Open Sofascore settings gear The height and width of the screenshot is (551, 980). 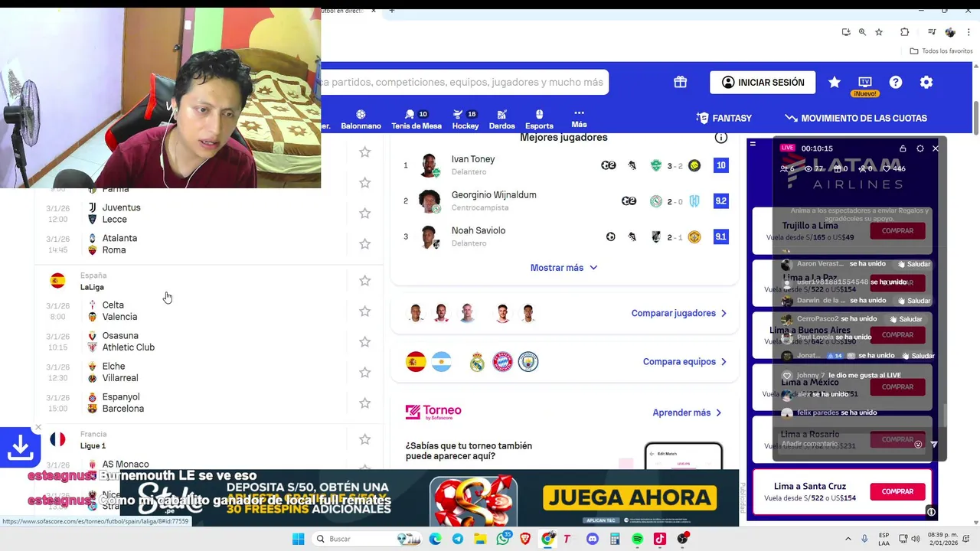coord(926,82)
